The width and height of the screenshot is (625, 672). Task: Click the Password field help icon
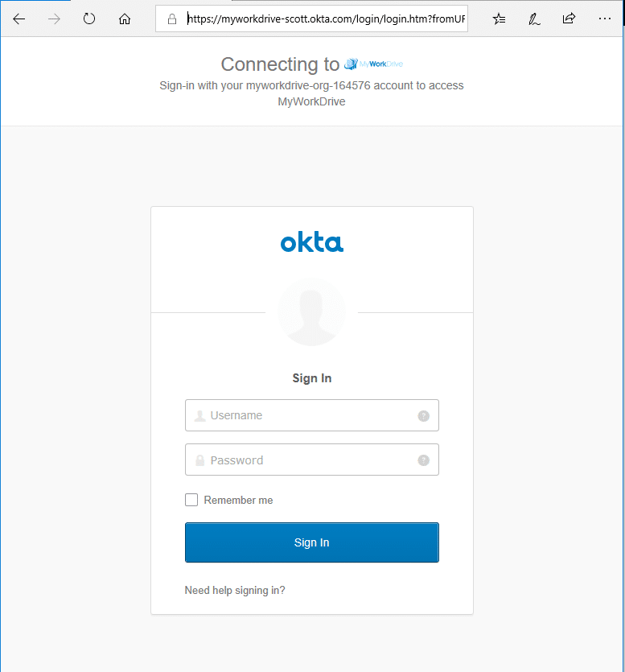pyautogui.click(x=423, y=460)
